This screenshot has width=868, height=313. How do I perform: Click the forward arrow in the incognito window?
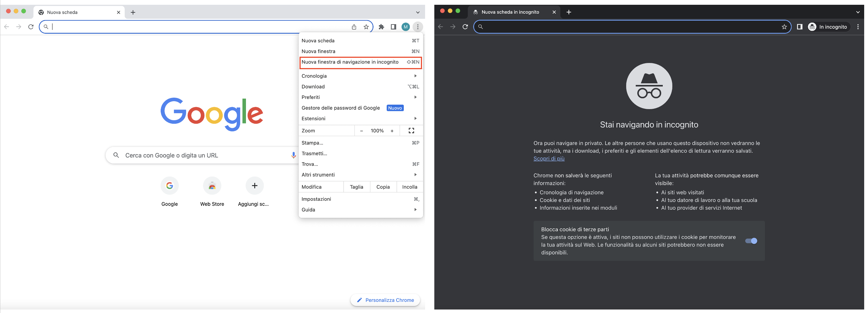(x=452, y=27)
